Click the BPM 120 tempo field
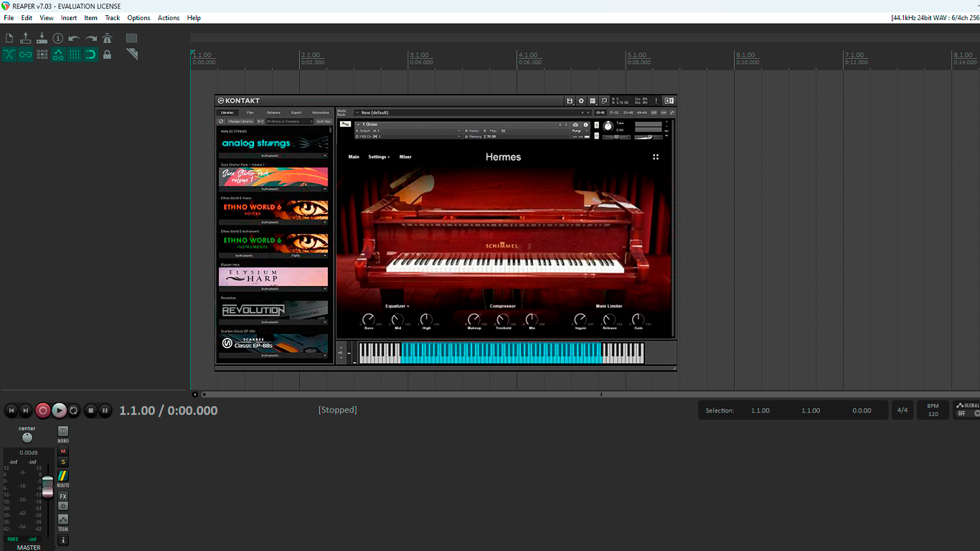980x551 pixels. (x=933, y=410)
